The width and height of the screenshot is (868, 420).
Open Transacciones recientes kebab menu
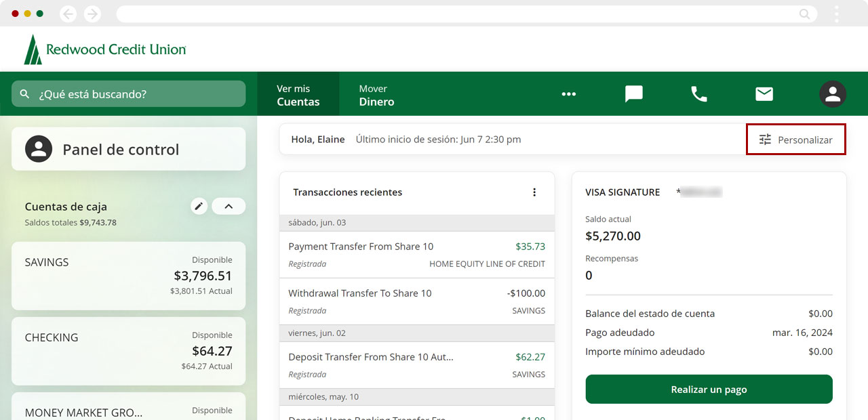pos(534,192)
